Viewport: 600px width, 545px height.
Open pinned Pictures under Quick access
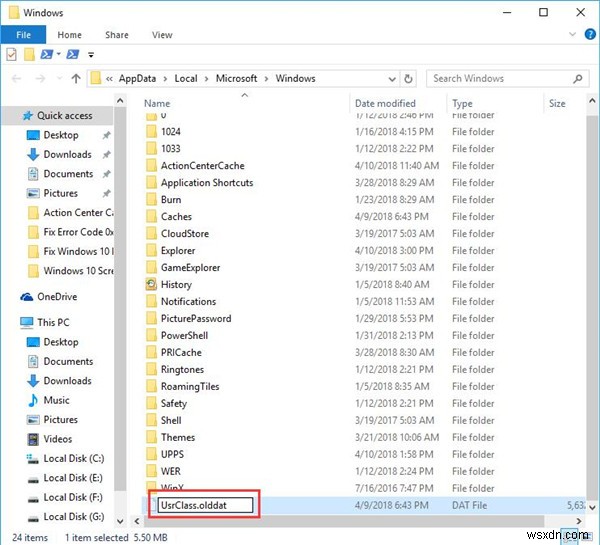click(60, 193)
